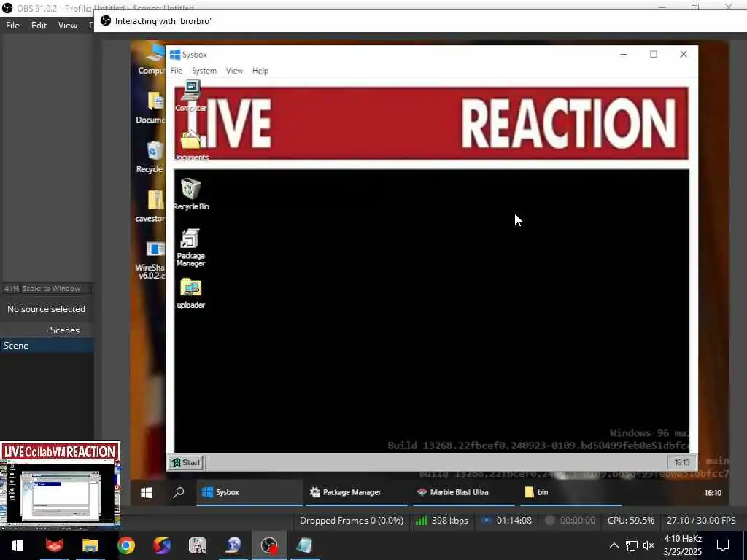Click the CPU: 59.5% status entry
This screenshot has width=747, height=560.
pos(631,521)
